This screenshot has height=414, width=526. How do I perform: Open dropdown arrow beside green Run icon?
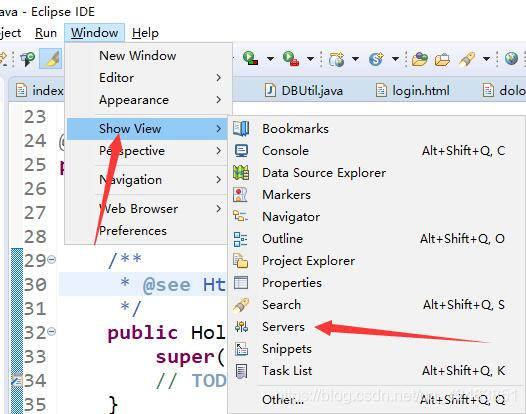[270, 59]
